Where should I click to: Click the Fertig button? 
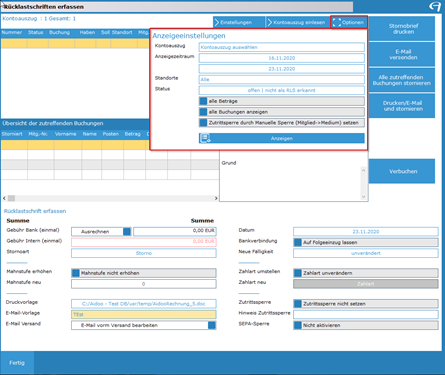tap(17, 363)
